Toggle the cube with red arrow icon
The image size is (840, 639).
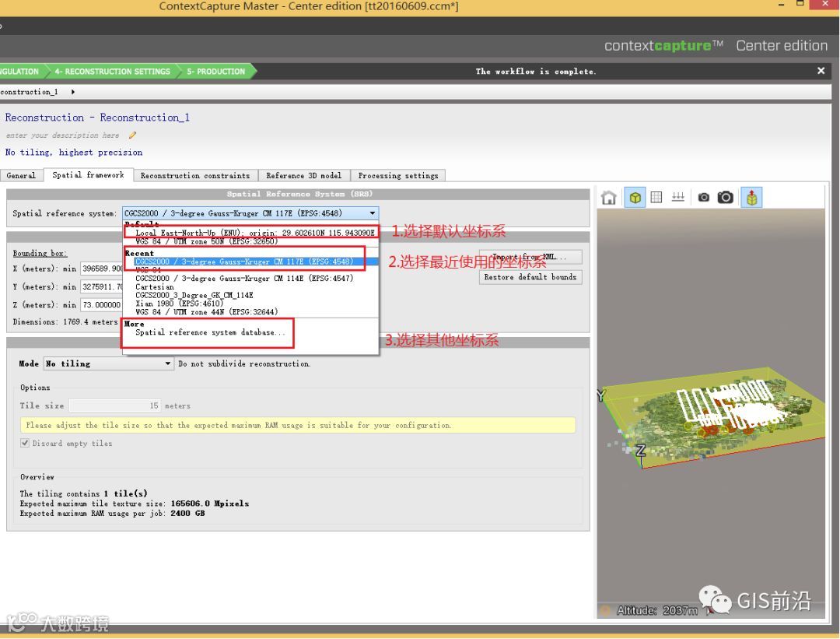[751, 198]
